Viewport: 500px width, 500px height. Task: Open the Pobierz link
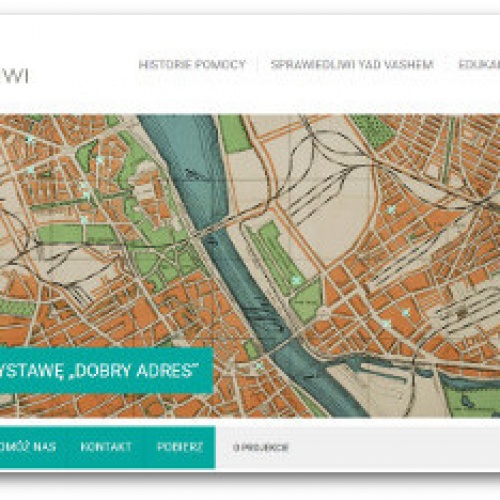(x=180, y=447)
